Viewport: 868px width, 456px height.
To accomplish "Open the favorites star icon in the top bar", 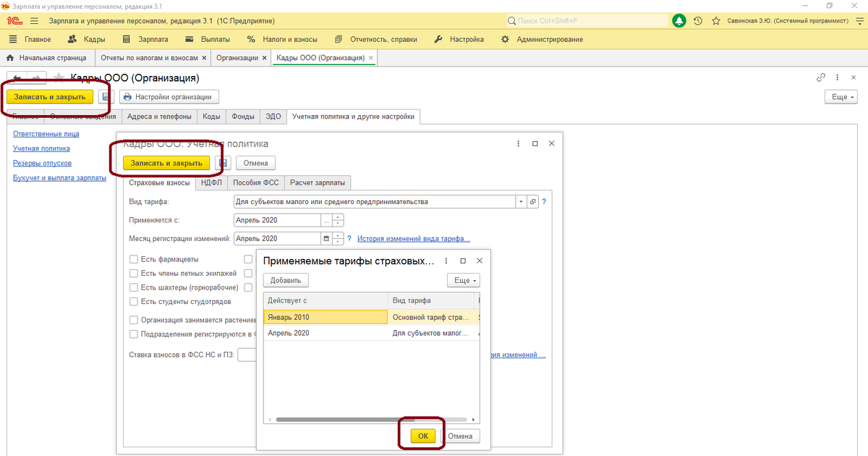I will 716,21.
